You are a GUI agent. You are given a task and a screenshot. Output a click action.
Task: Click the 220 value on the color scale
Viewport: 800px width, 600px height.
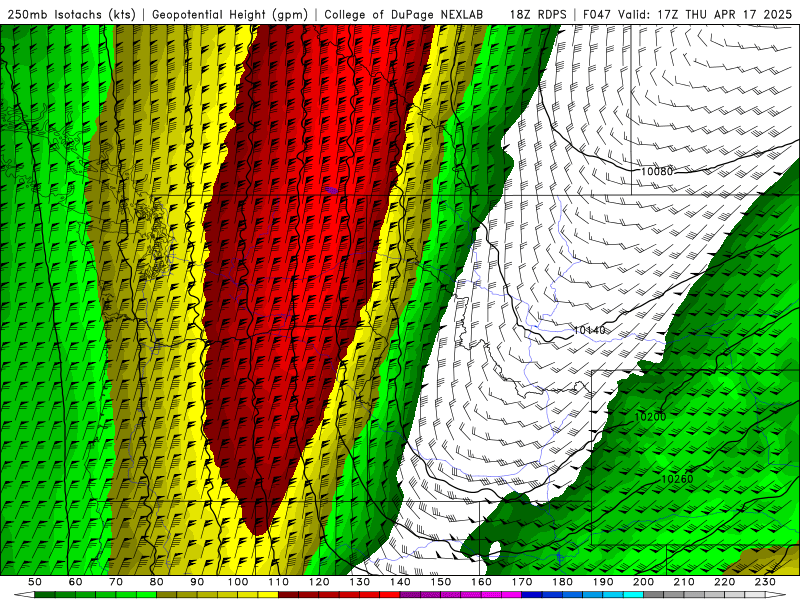click(x=725, y=582)
